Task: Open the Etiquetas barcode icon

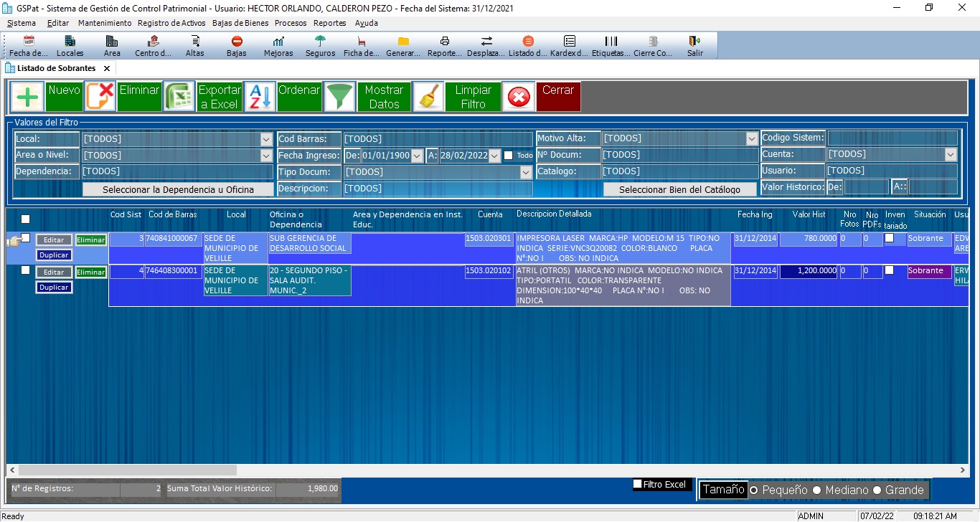Action: click(x=611, y=46)
